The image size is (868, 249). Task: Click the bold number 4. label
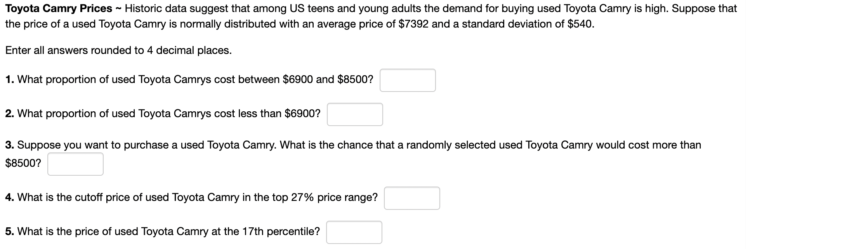click(10, 197)
